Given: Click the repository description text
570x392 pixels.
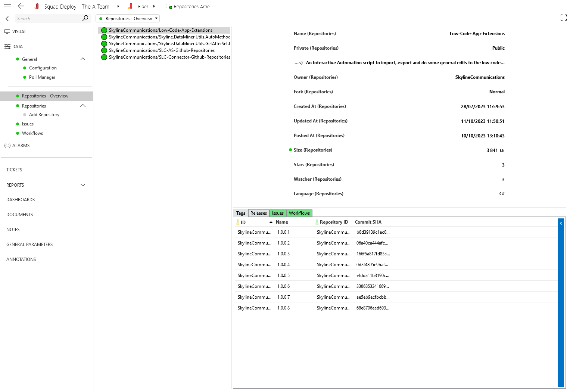Looking at the screenshot, I should 405,63.
